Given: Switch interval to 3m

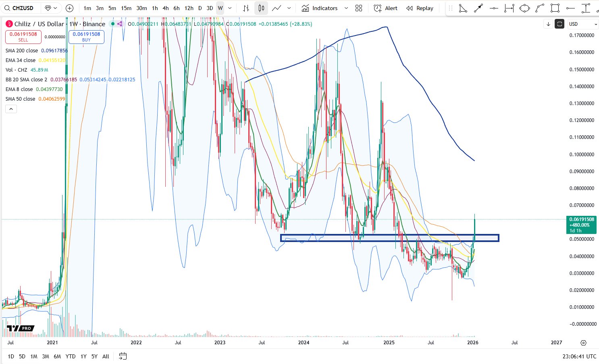Looking at the screenshot, I should (100, 8).
